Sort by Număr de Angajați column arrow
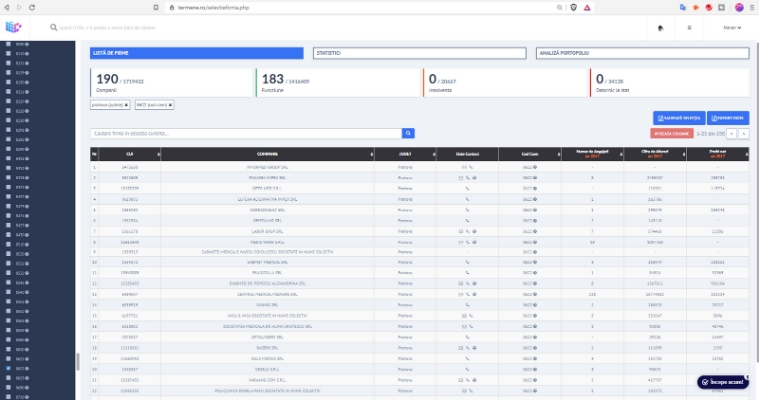The image size is (759, 400). (x=621, y=154)
